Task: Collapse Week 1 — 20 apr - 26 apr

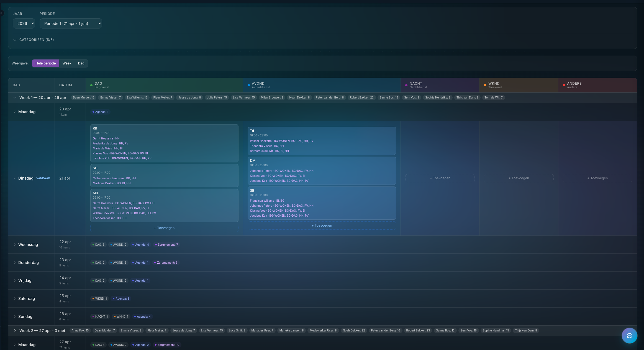Action: [15, 98]
